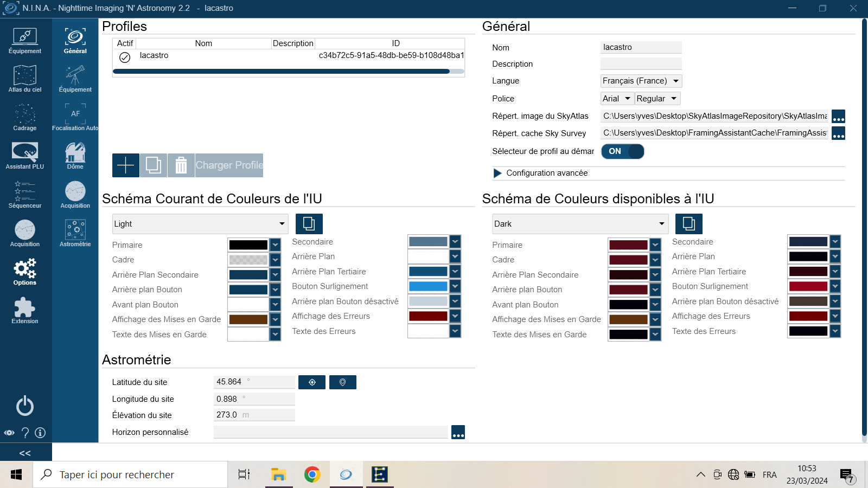Click current schema Bouton Surlignement blue swatch
868x488 pixels.
pyautogui.click(x=428, y=286)
